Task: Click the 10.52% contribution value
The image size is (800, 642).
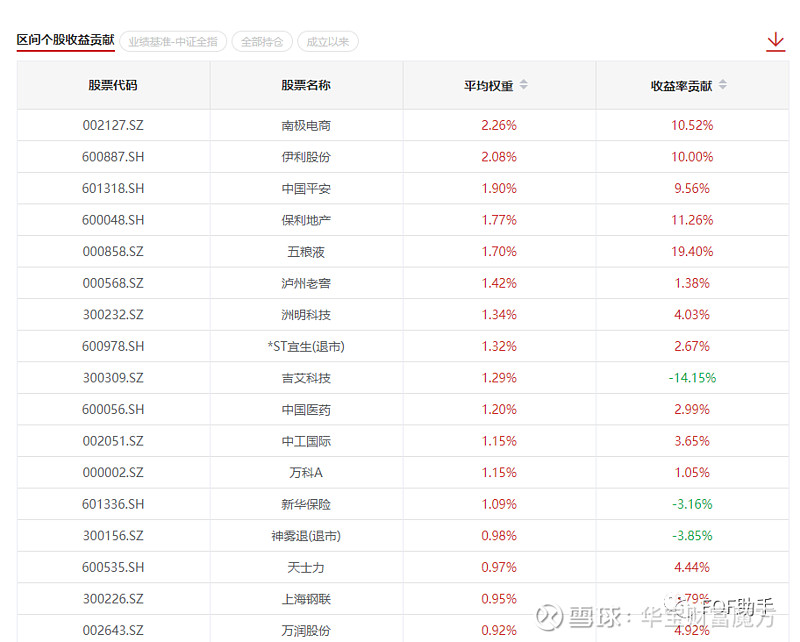Action: tap(692, 125)
